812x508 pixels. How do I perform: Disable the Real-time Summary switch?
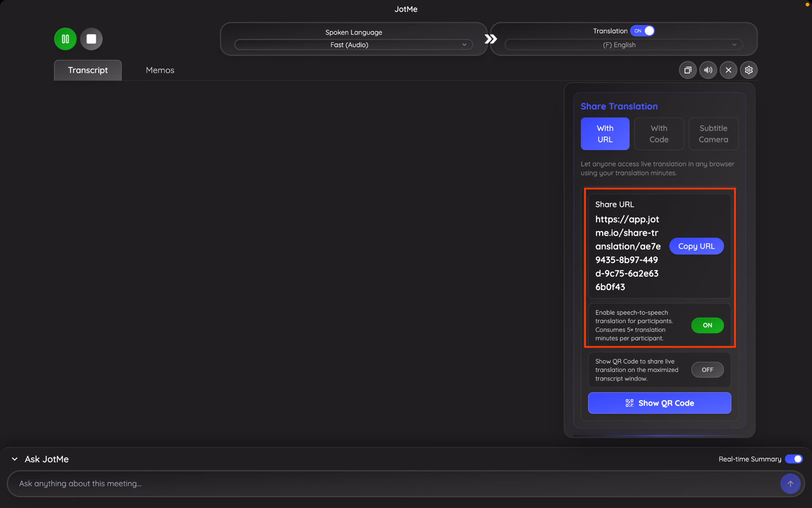pyautogui.click(x=794, y=459)
